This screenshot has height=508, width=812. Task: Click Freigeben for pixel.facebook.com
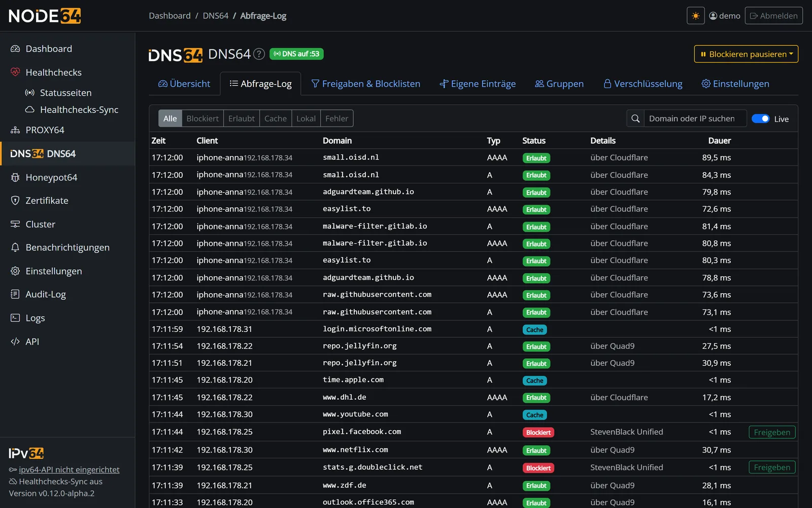coord(772,432)
